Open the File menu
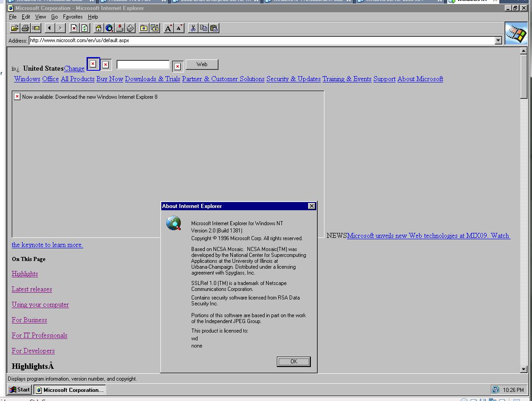 pos(13,17)
